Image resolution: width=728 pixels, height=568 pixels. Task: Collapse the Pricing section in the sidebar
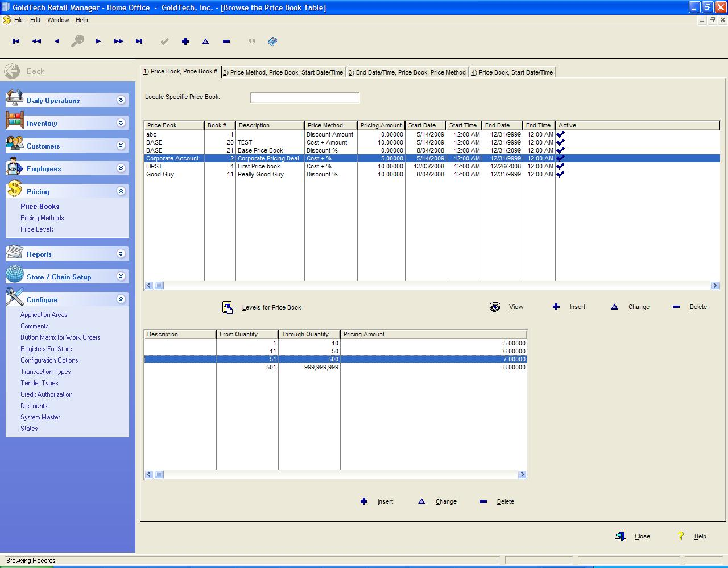click(120, 191)
